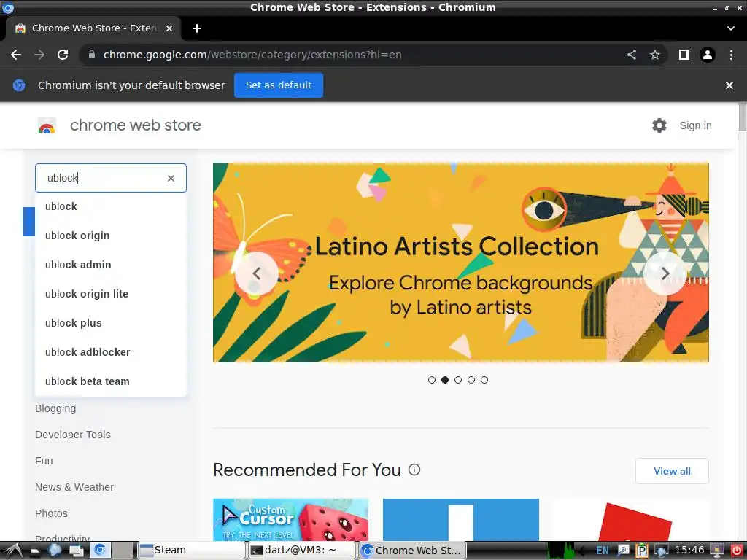Click View all for recommendations
This screenshot has height=560, width=747.
tap(672, 471)
